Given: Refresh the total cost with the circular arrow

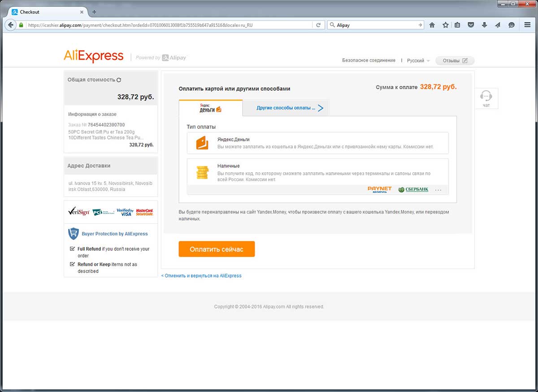Looking at the screenshot, I should 119,80.
